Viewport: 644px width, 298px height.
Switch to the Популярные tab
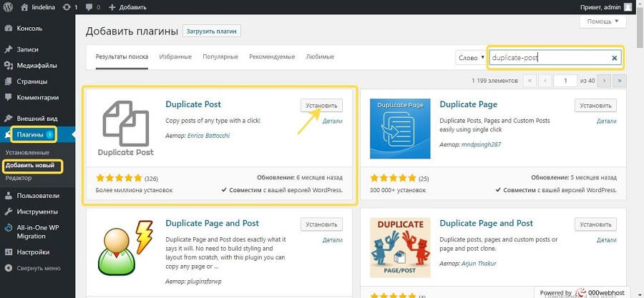pos(220,57)
